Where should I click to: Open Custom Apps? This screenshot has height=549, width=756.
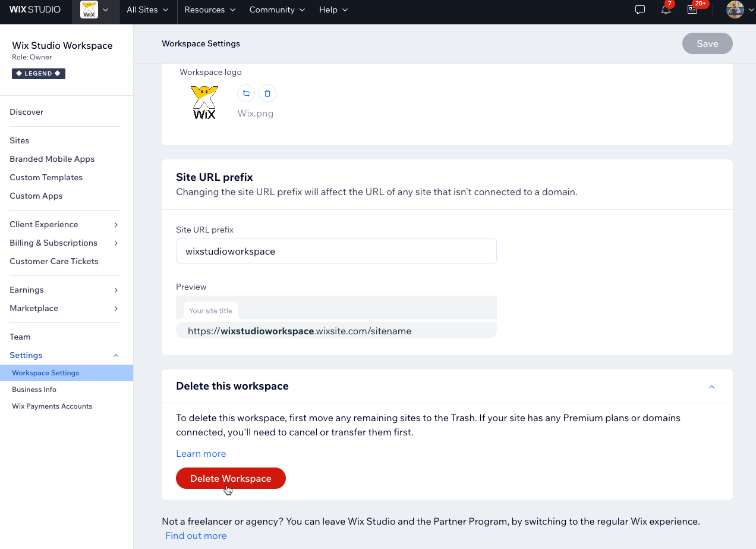coord(36,196)
